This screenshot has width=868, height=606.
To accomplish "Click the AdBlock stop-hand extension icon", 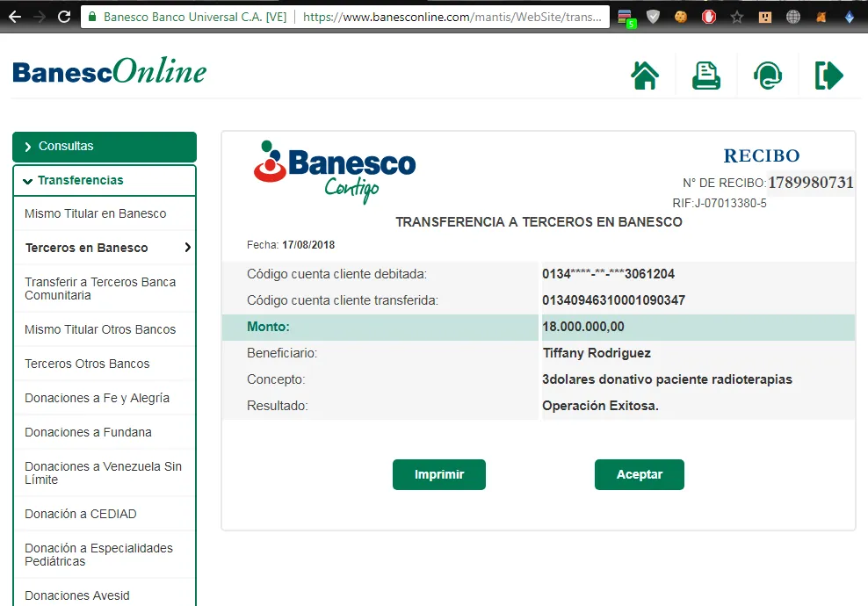I will pos(708,16).
